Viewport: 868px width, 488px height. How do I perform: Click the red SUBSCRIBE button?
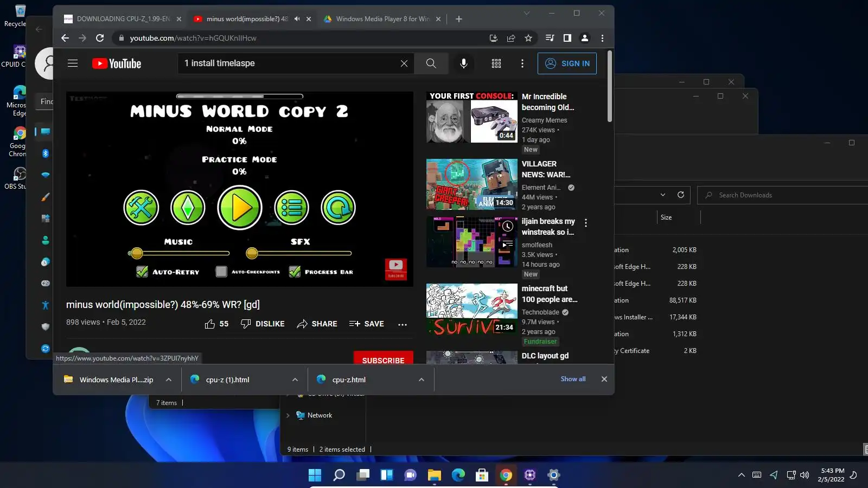click(x=383, y=359)
